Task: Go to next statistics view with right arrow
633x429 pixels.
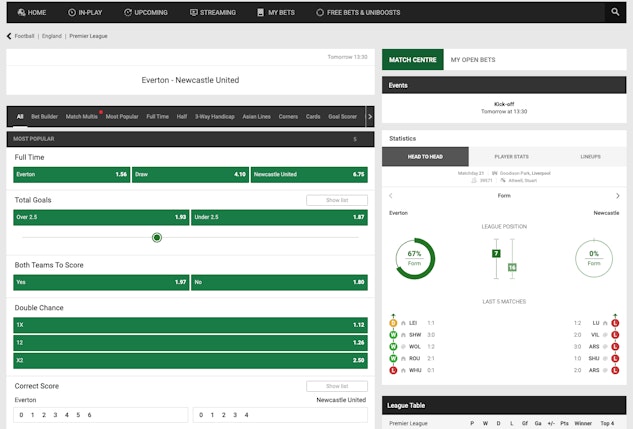Action: (618, 196)
